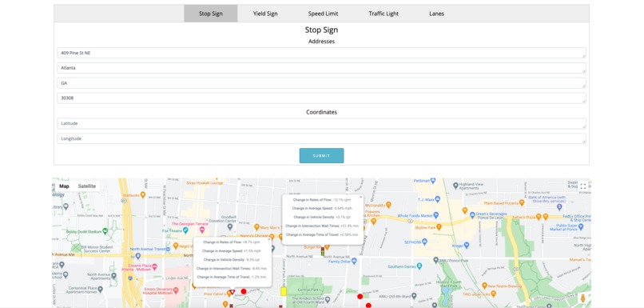
Task: Click the Skyline Park pin
Action: [x=439, y=226]
